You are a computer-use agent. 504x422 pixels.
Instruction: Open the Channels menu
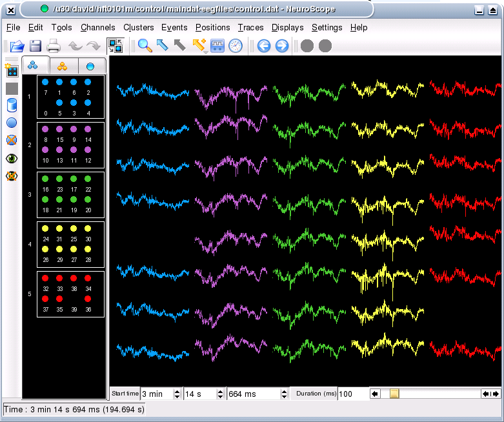coord(97,28)
